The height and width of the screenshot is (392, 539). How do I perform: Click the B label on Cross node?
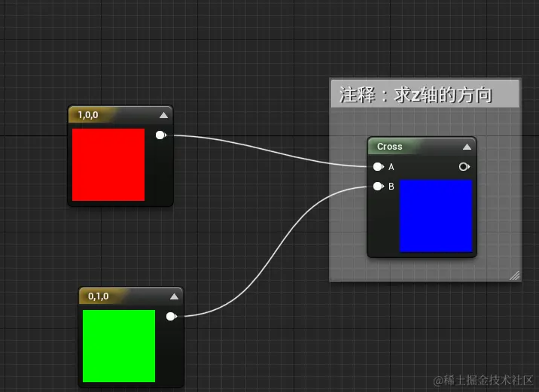pos(391,187)
